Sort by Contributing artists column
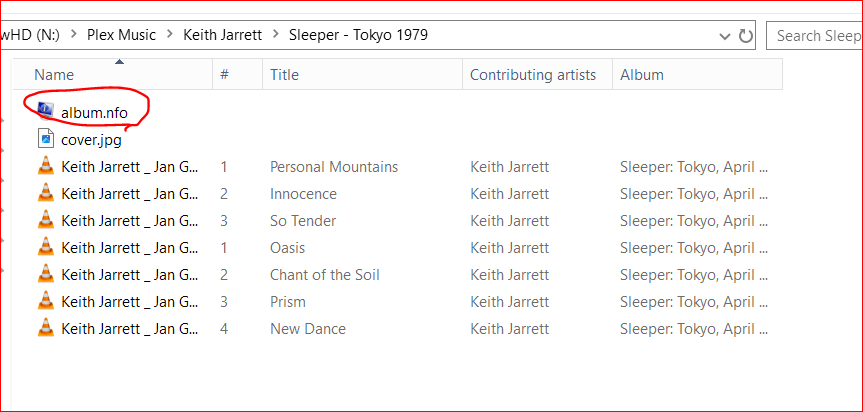The height and width of the screenshot is (412, 863). pos(533,74)
